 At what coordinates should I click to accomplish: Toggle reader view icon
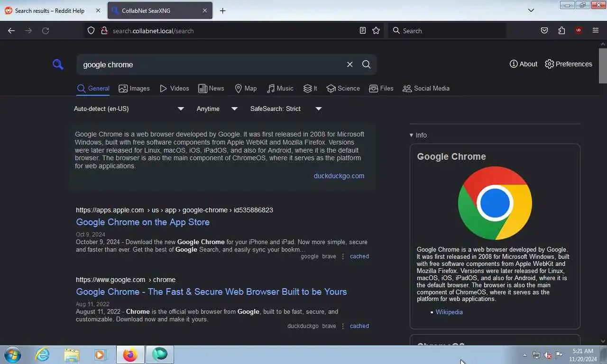(x=363, y=31)
